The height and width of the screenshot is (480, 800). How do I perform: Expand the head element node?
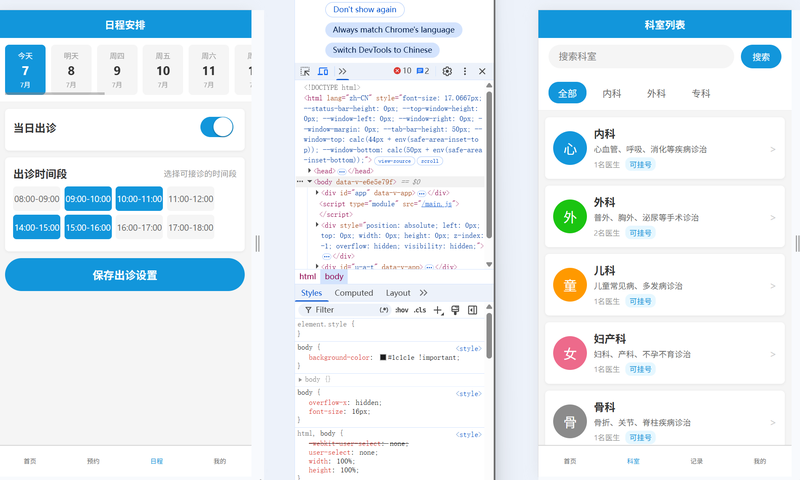310,170
